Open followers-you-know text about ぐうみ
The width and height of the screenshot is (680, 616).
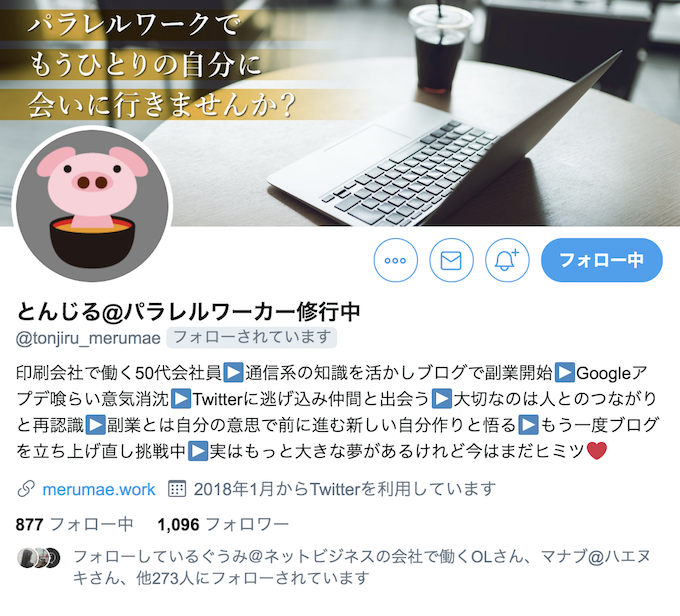tap(362, 567)
